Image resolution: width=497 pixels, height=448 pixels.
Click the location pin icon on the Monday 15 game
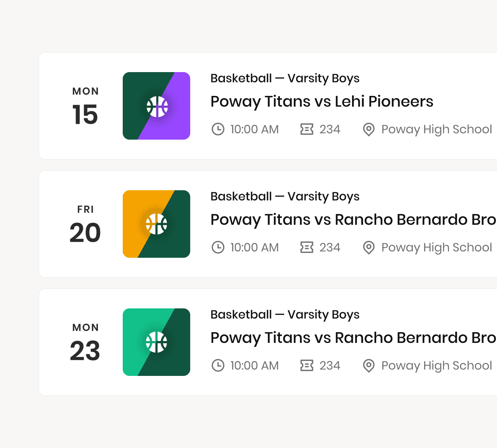click(369, 130)
